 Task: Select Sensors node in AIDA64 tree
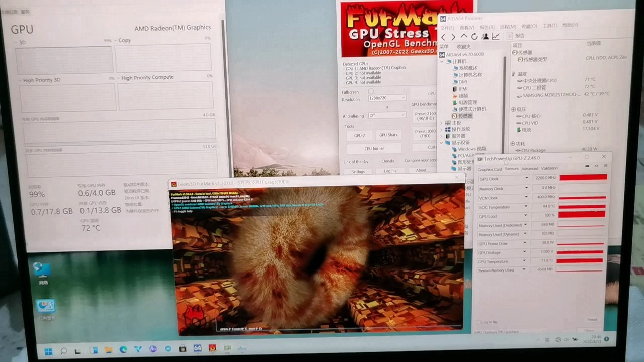pos(462,116)
